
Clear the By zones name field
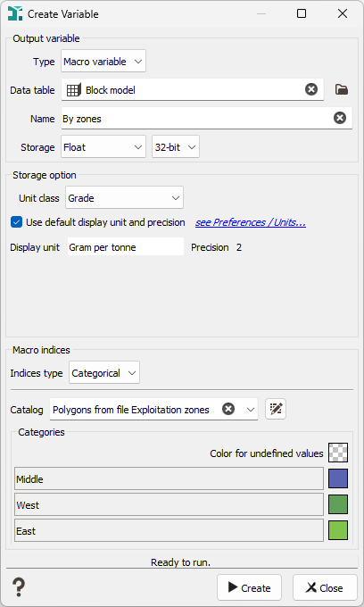click(x=340, y=118)
